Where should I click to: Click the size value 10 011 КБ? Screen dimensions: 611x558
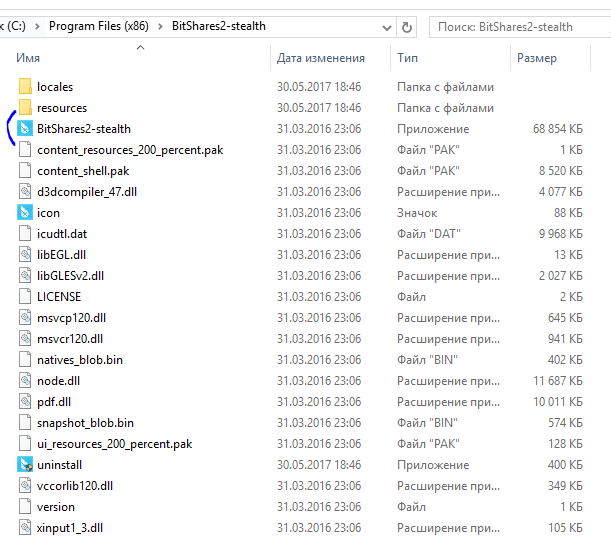[558, 402]
